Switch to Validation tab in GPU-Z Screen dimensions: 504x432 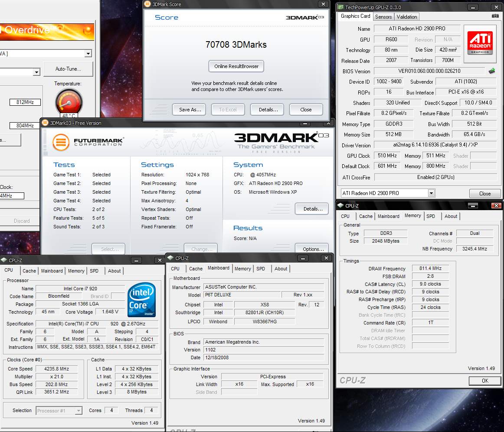pyautogui.click(x=406, y=17)
